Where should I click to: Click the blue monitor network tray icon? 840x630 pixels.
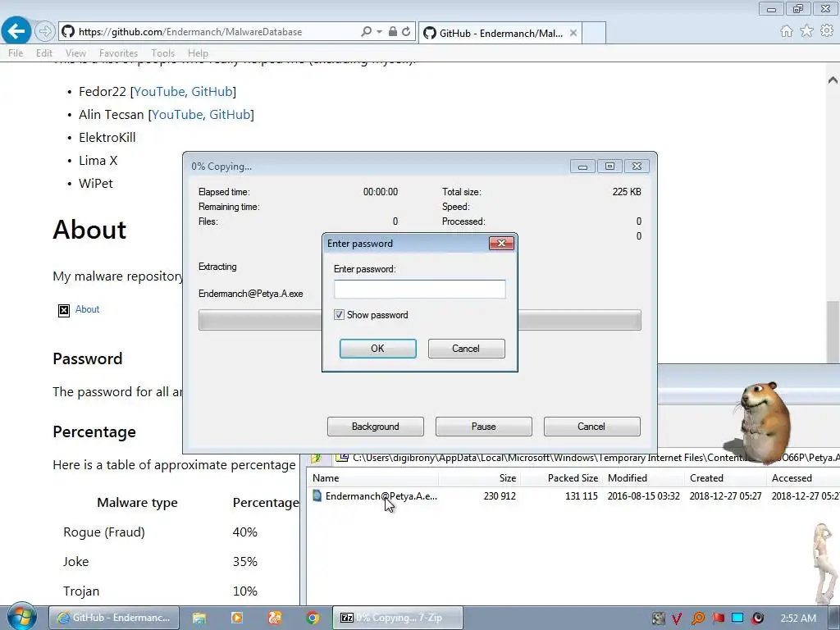tap(737, 619)
